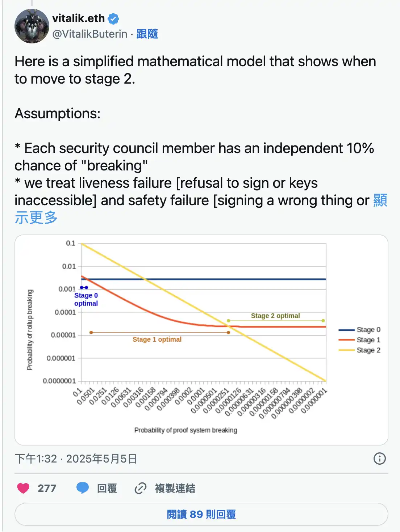Like the tweet with heart icon
The height and width of the screenshot is (532, 400).
23,488
